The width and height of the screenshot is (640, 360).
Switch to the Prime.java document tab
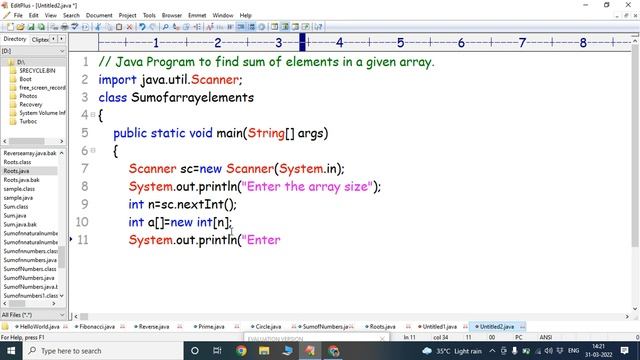point(211,327)
